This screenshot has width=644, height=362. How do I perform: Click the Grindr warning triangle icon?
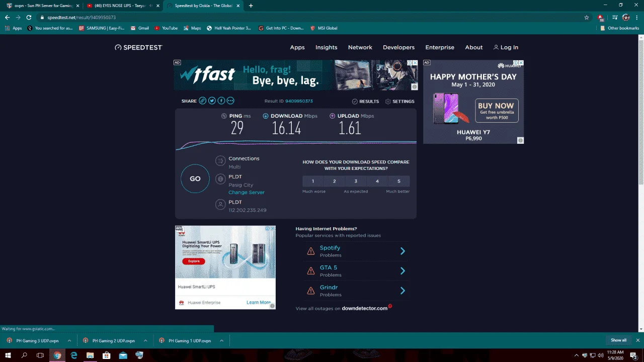click(311, 291)
